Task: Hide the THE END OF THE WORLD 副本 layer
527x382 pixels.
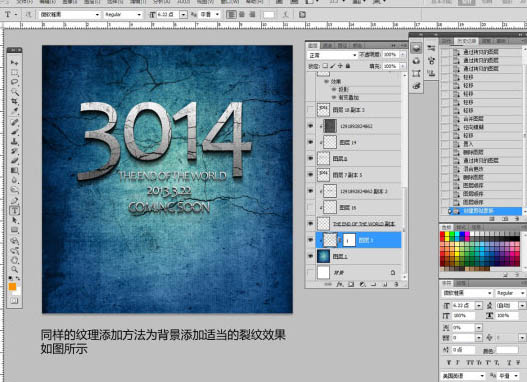Action: pos(311,223)
